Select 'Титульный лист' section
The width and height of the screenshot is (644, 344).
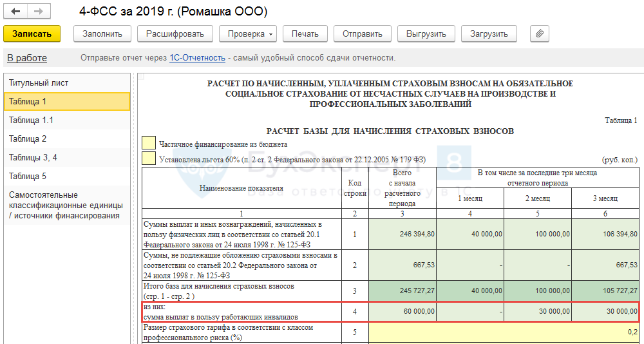tap(39, 83)
